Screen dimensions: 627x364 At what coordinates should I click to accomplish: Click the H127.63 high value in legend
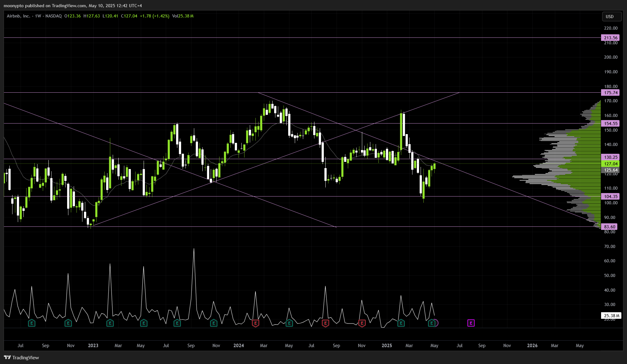coord(91,16)
